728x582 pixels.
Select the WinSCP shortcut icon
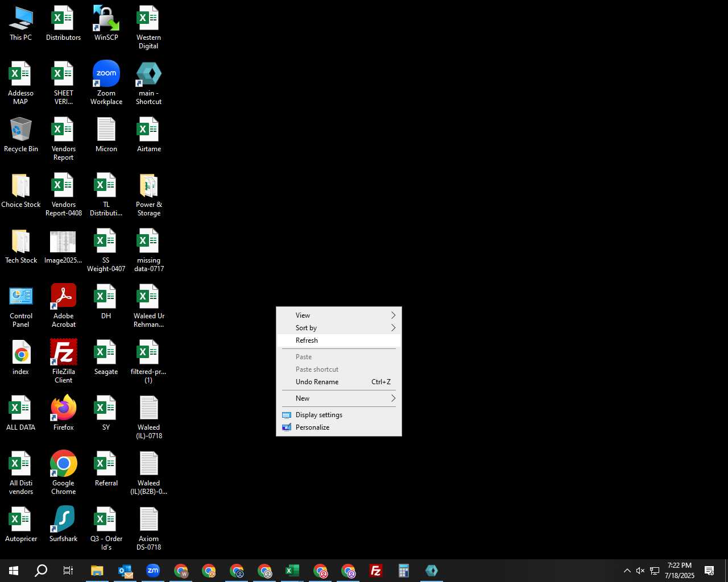click(106, 24)
